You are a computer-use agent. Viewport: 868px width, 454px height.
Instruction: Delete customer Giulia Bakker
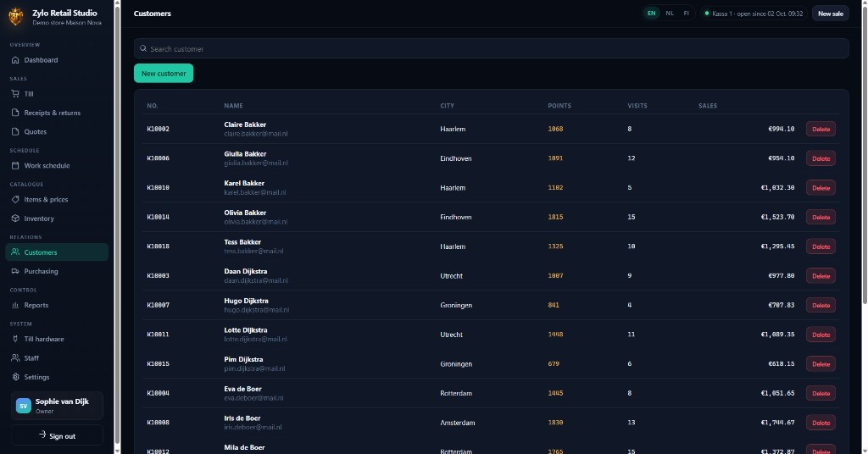(821, 158)
